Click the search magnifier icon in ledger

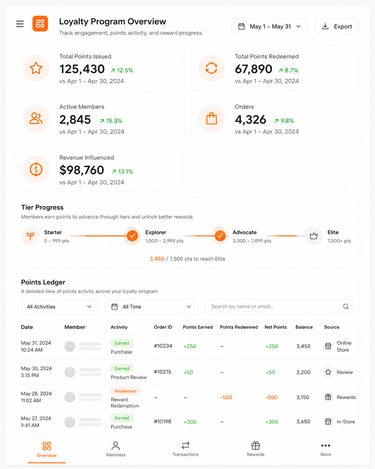(346, 306)
